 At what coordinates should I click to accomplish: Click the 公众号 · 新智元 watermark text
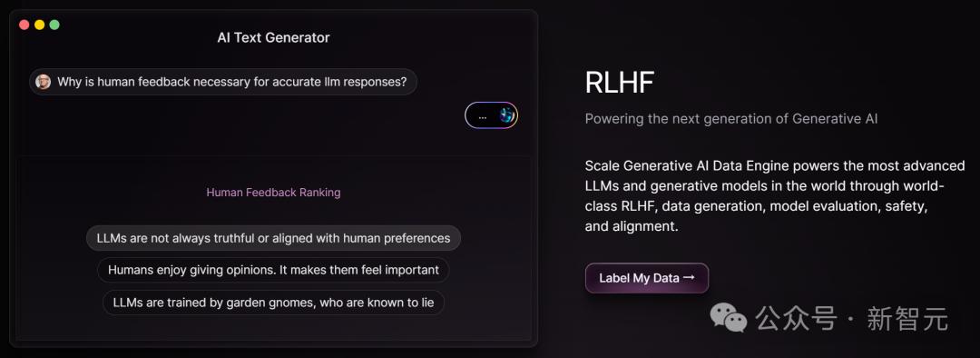(852, 319)
